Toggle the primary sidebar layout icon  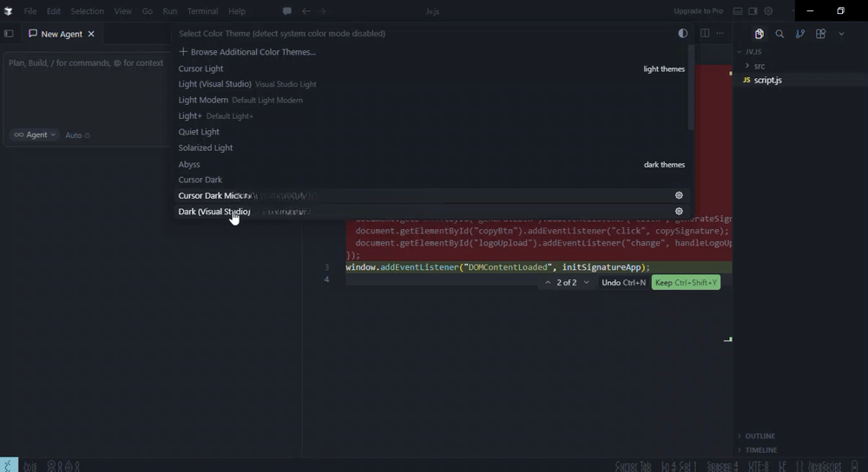coord(9,34)
